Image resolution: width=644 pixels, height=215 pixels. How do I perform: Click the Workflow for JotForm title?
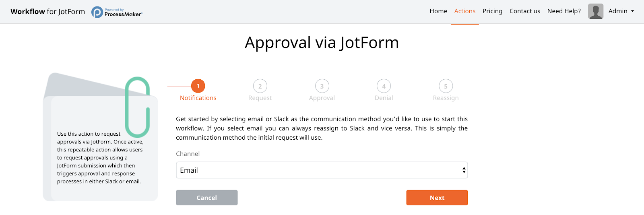pos(47,12)
